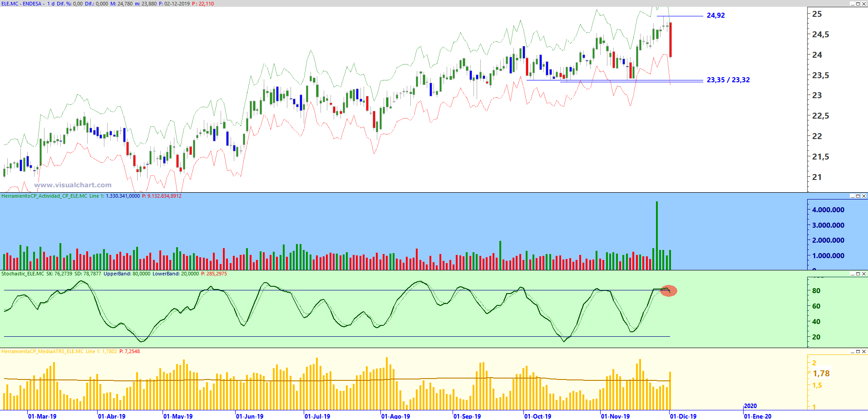Maximize the ELE.MC price chart pane
Screen dimensions: 868x419
[858, 4]
